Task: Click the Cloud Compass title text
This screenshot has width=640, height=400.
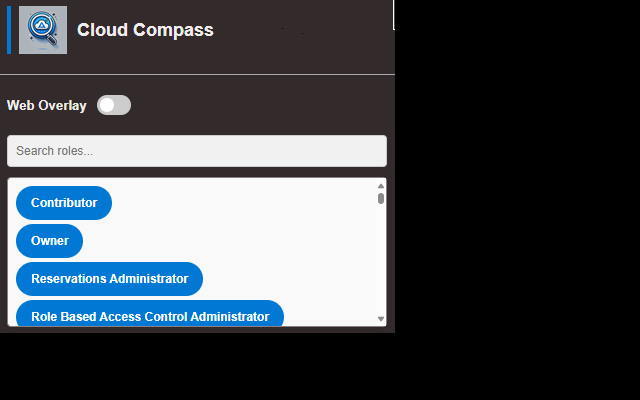Action: click(x=145, y=30)
